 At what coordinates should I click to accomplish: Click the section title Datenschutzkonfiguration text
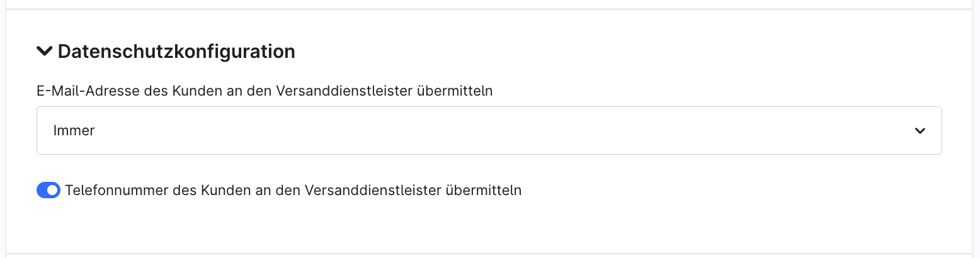pyautogui.click(x=176, y=52)
